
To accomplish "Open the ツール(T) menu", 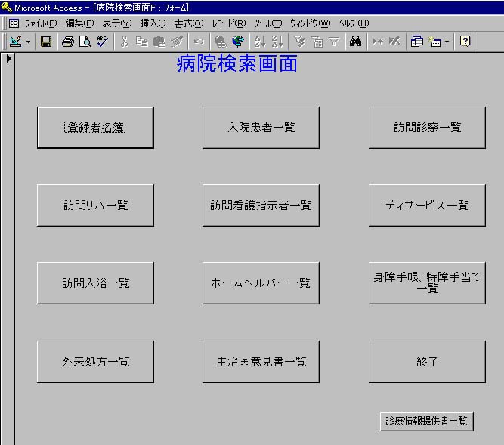I will [x=267, y=23].
